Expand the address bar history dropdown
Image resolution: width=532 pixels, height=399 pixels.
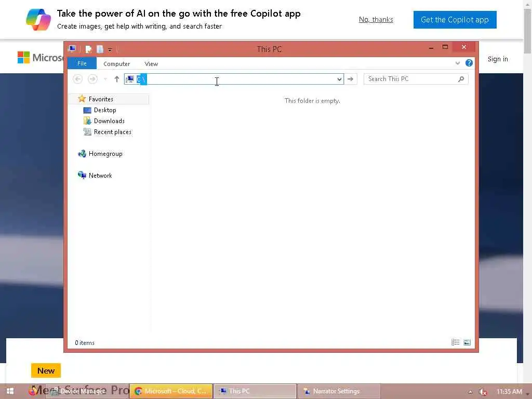(339, 79)
